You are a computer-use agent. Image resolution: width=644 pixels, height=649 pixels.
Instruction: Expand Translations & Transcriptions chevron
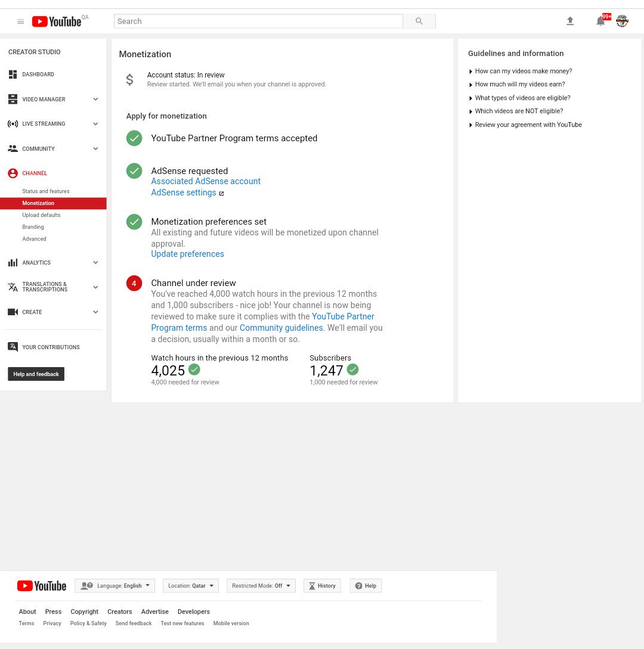[95, 287]
